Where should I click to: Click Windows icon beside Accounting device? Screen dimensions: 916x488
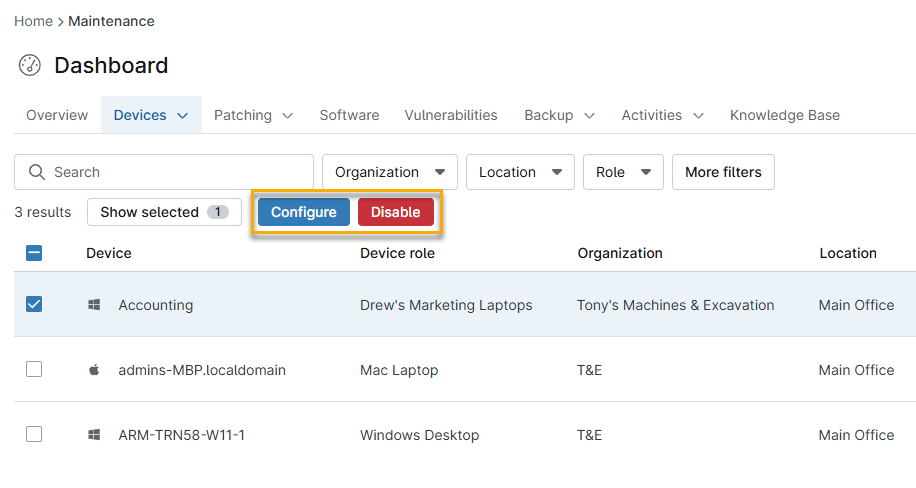(94, 305)
